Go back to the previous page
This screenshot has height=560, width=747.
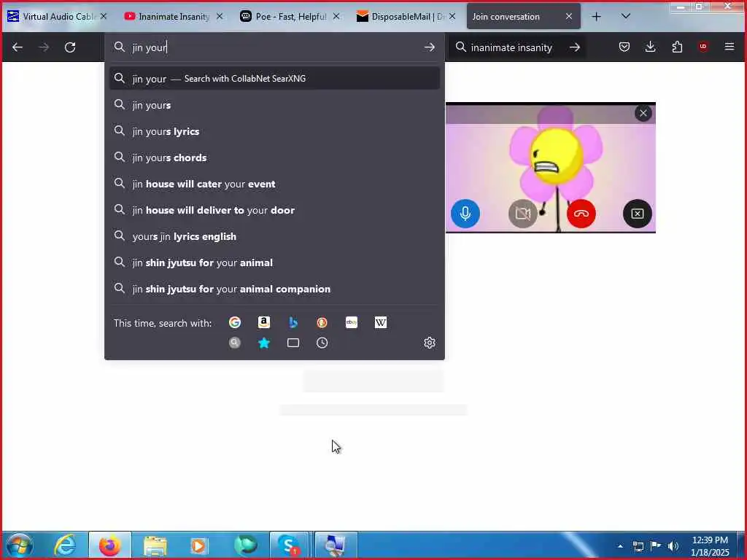coord(18,47)
